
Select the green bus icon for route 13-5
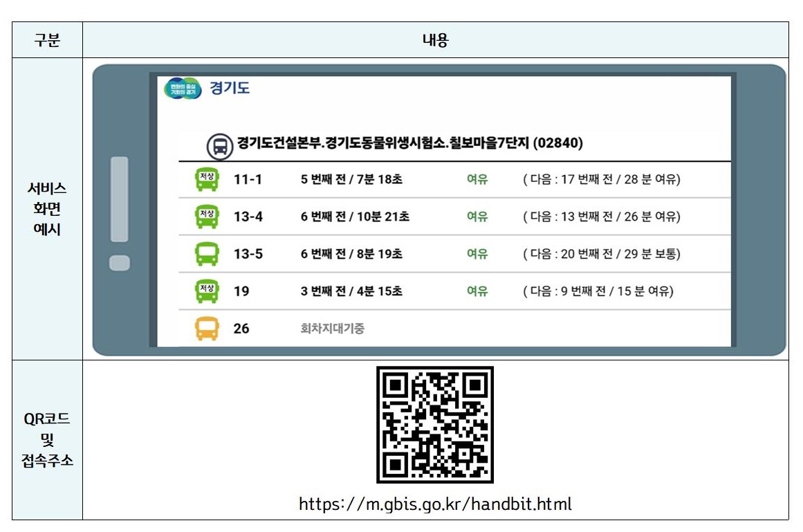(x=207, y=254)
